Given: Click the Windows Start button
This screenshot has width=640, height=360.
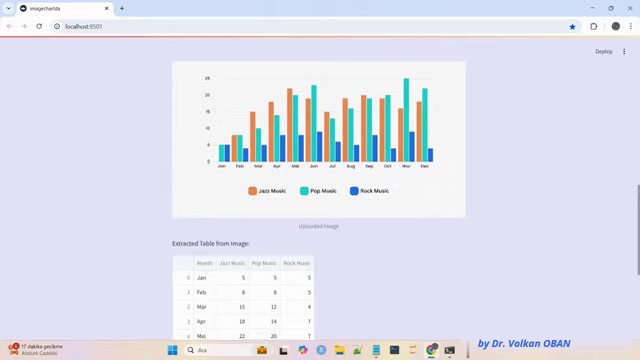Looking at the screenshot, I should point(173,350).
